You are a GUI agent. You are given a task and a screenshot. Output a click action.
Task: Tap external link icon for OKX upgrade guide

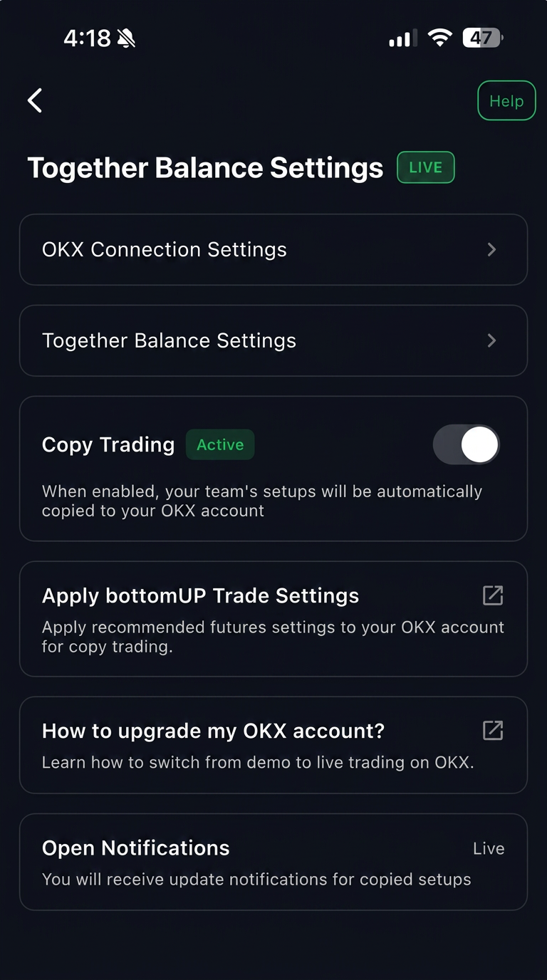(x=493, y=731)
